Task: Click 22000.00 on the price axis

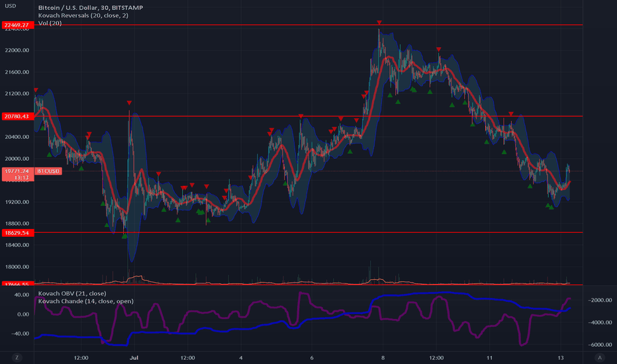Action: (17, 50)
